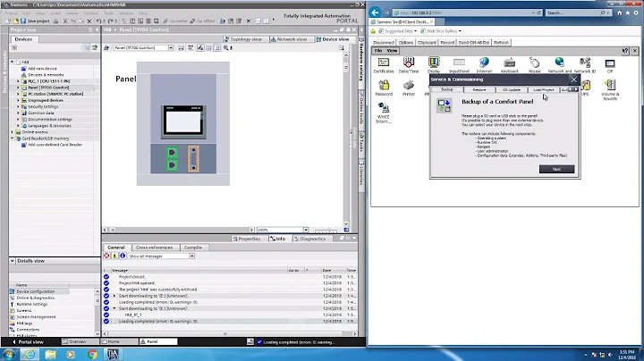Click the Print icon in TIA toolbar
644x361 pixels.
[x=55, y=21]
